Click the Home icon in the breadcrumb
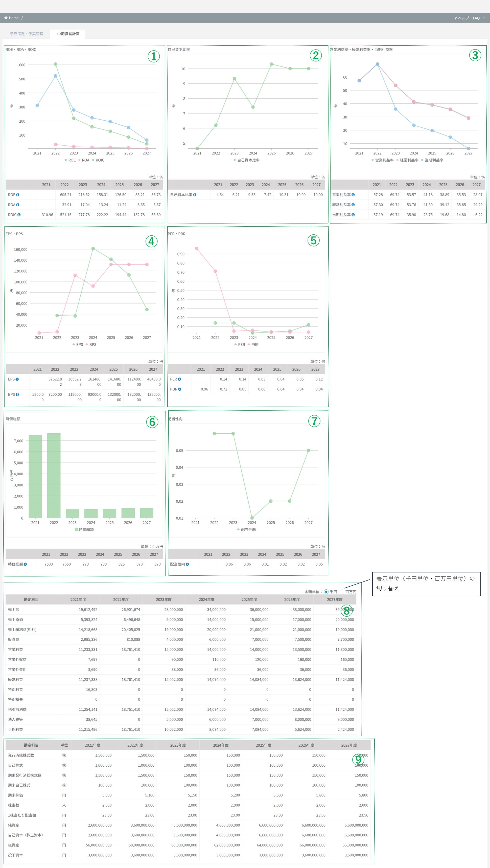This screenshot has height=868, width=490. pos(6,18)
